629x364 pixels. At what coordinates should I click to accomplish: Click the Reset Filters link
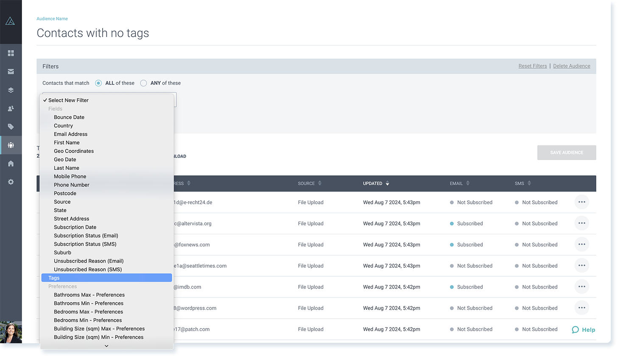coord(533,66)
